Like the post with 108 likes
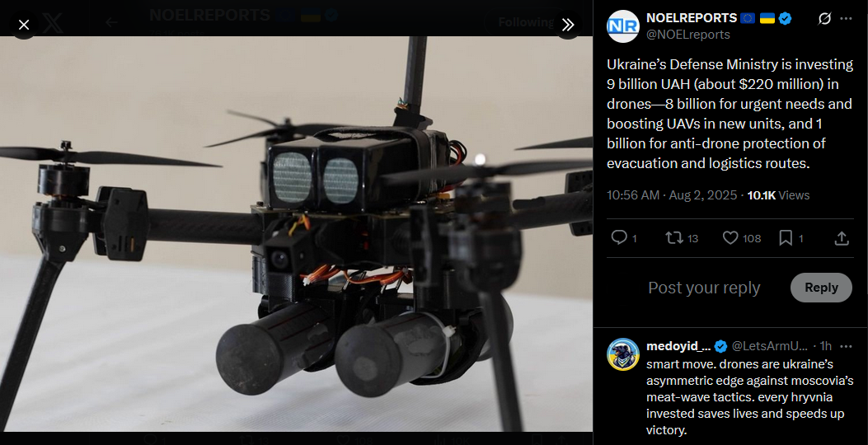868x445 pixels. [742, 238]
